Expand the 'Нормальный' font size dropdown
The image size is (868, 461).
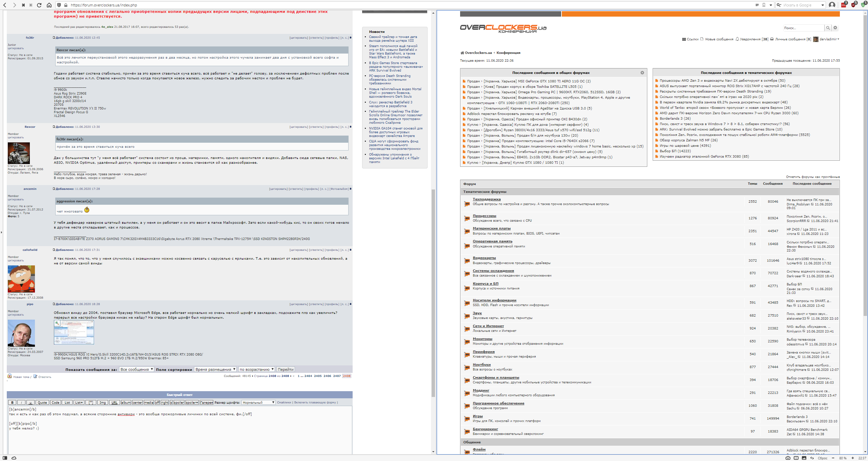point(258,402)
